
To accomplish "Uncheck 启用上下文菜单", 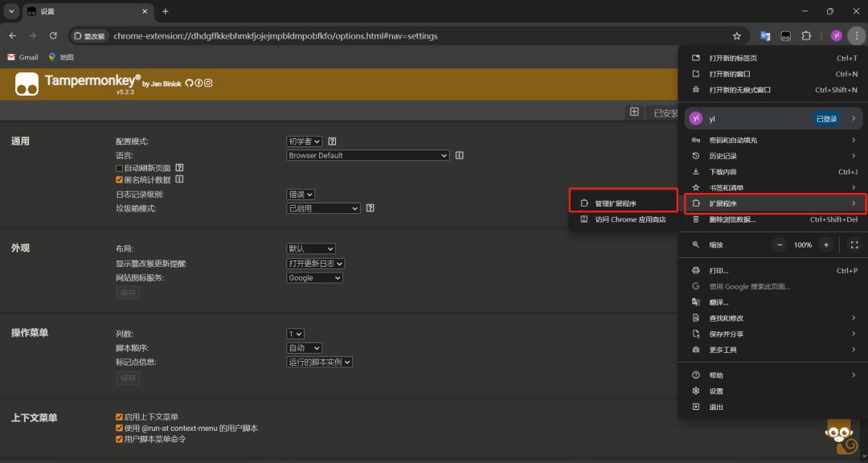I will pyautogui.click(x=119, y=417).
